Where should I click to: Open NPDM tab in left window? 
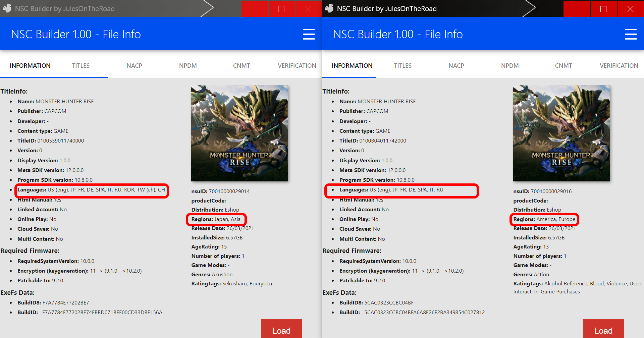point(188,66)
